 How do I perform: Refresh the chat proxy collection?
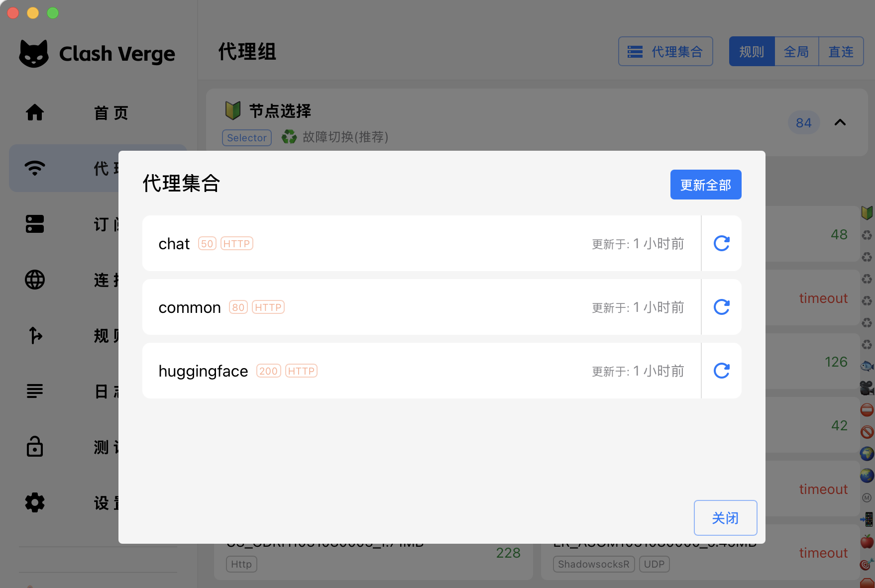pyautogui.click(x=721, y=243)
